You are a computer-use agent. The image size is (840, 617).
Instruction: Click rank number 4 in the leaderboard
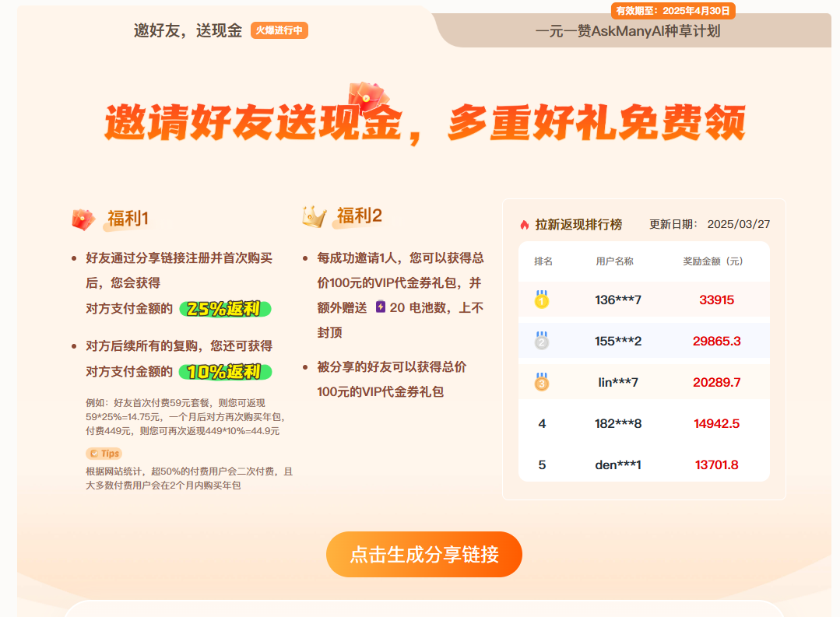(x=542, y=423)
